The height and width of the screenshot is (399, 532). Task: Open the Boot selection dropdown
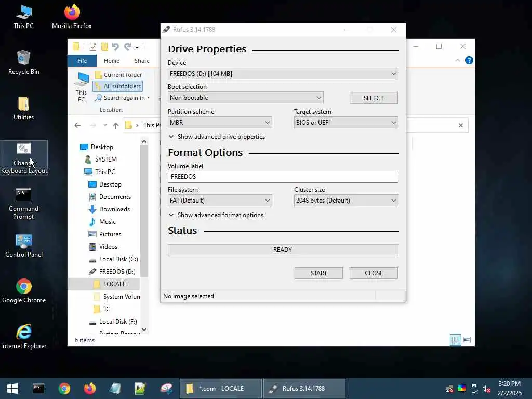click(x=245, y=98)
